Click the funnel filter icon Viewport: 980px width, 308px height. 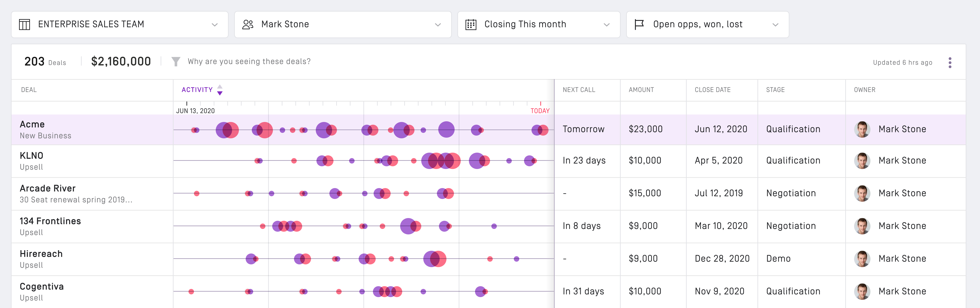(175, 61)
